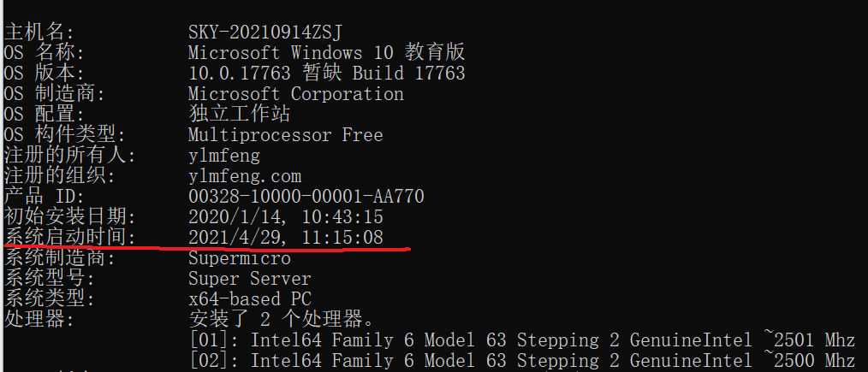Click the 主机名 label
The image size is (868, 372).
pos(39,32)
